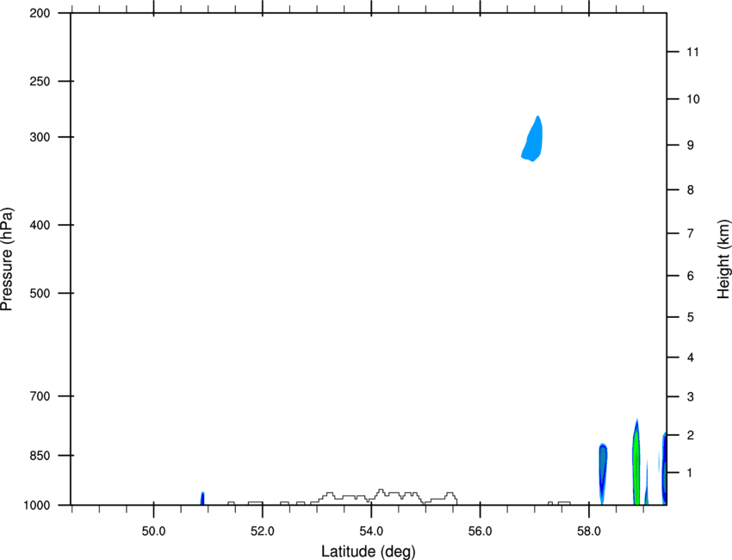The width and height of the screenshot is (732, 560).
Task: Click the 54.0 latitude label
Action: (372, 532)
